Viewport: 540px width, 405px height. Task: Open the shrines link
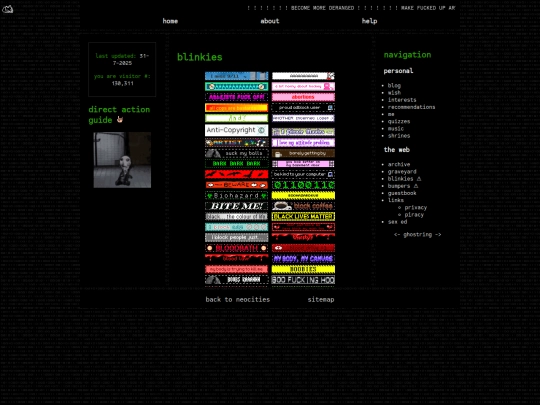click(x=399, y=136)
